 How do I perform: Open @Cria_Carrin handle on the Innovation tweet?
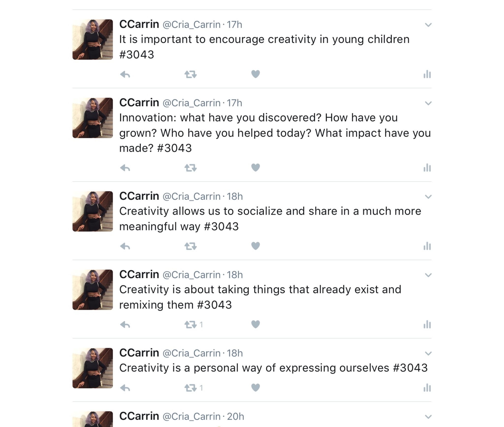tap(191, 103)
